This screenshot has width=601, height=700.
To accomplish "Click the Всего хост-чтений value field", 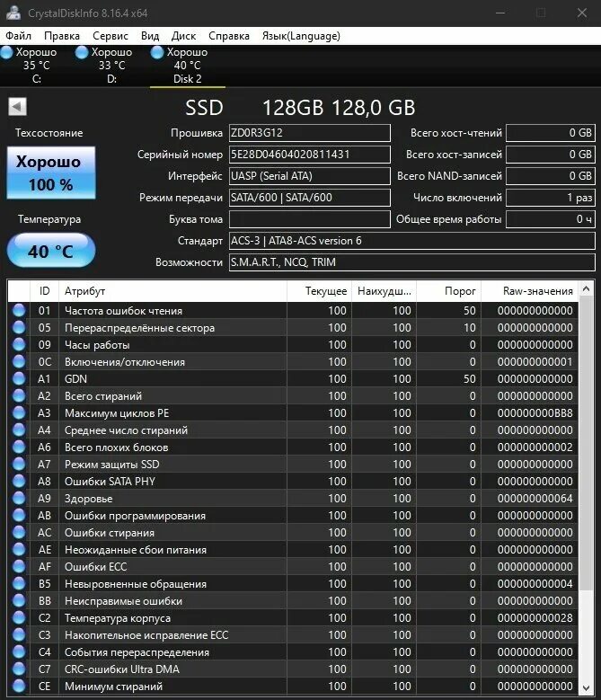I will [x=551, y=133].
